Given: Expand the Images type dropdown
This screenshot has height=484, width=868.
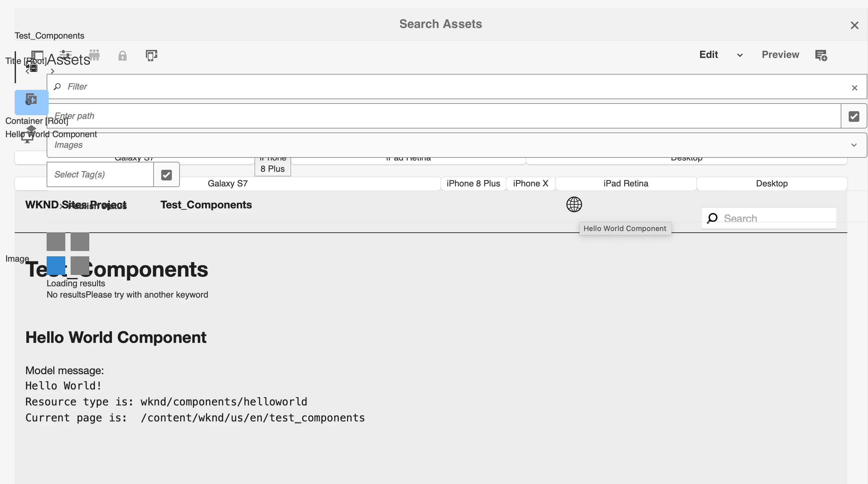Looking at the screenshot, I should click(x=853, y=145).
